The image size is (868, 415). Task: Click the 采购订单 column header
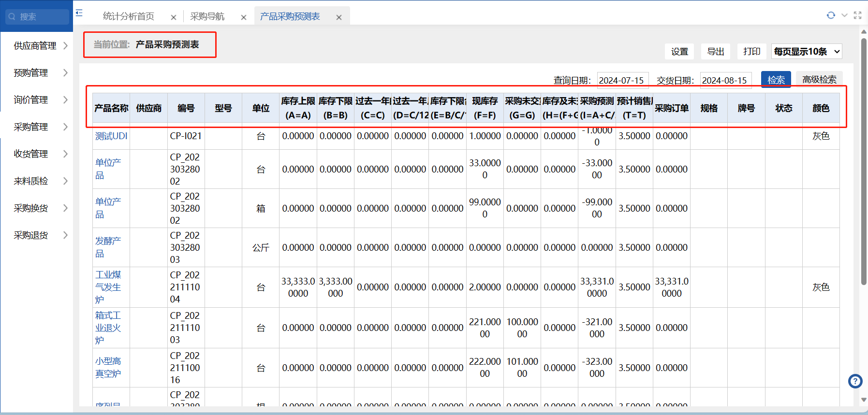(672, 108)
